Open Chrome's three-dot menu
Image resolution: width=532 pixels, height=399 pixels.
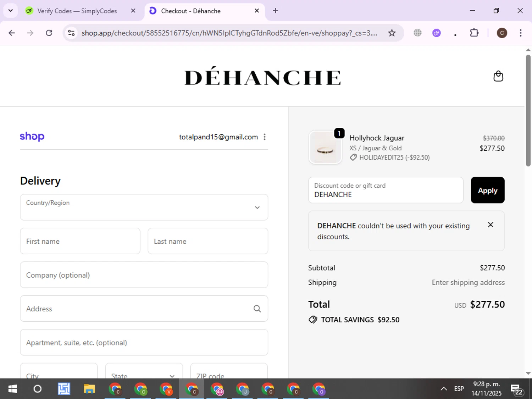coord(520,33)
